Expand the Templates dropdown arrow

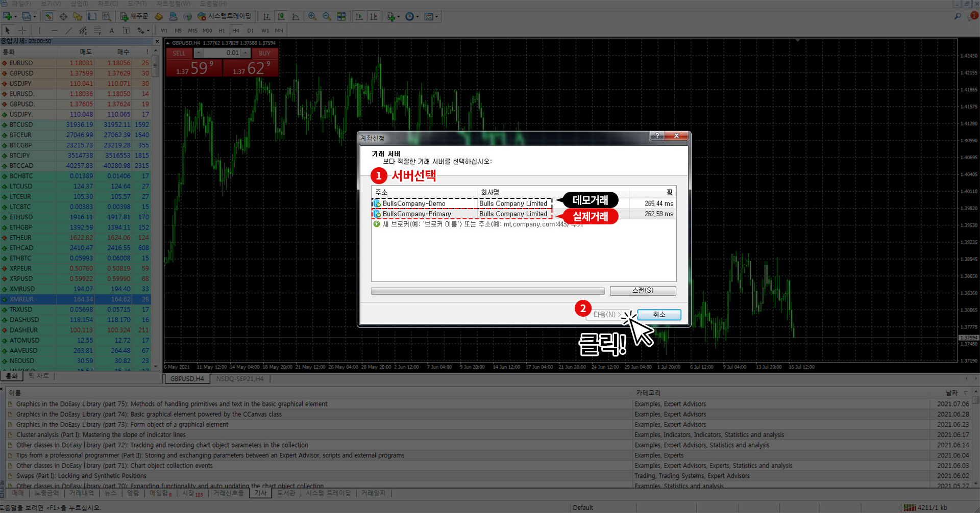point(436,16)
